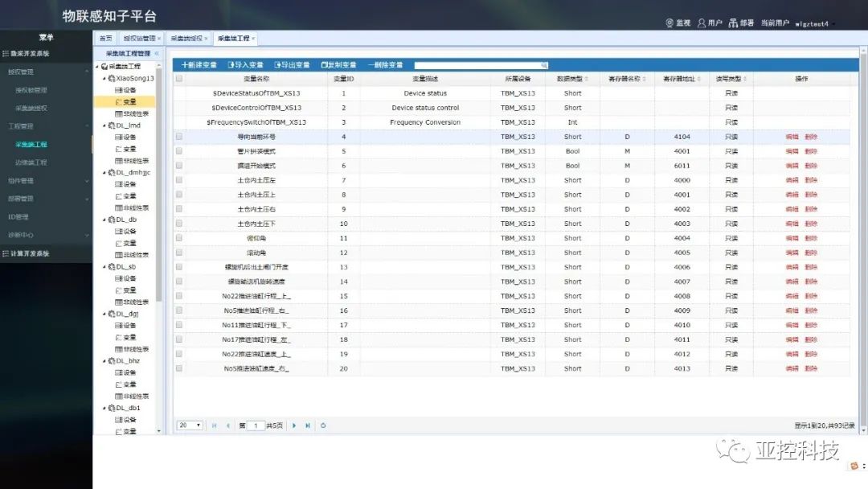Click the page number input in pager
The image size is (868, 489).
pyautogui.click(x=256, y=426)
